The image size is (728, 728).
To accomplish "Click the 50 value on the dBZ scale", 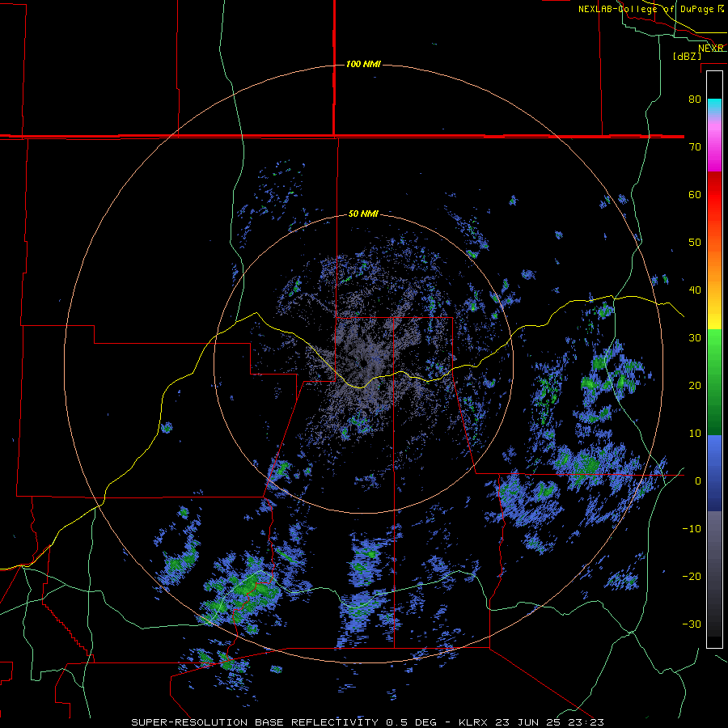I will [695, 243].
